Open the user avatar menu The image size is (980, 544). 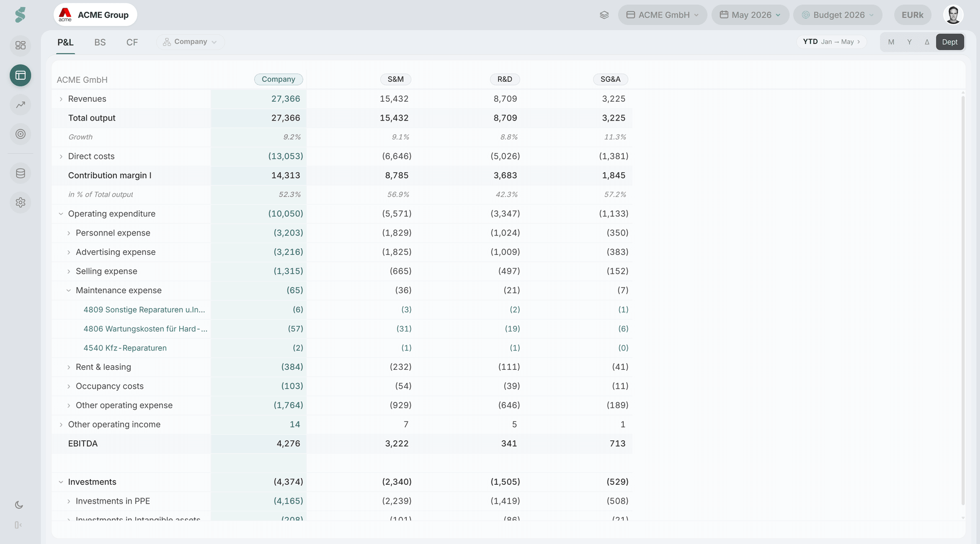coord(953,15)
